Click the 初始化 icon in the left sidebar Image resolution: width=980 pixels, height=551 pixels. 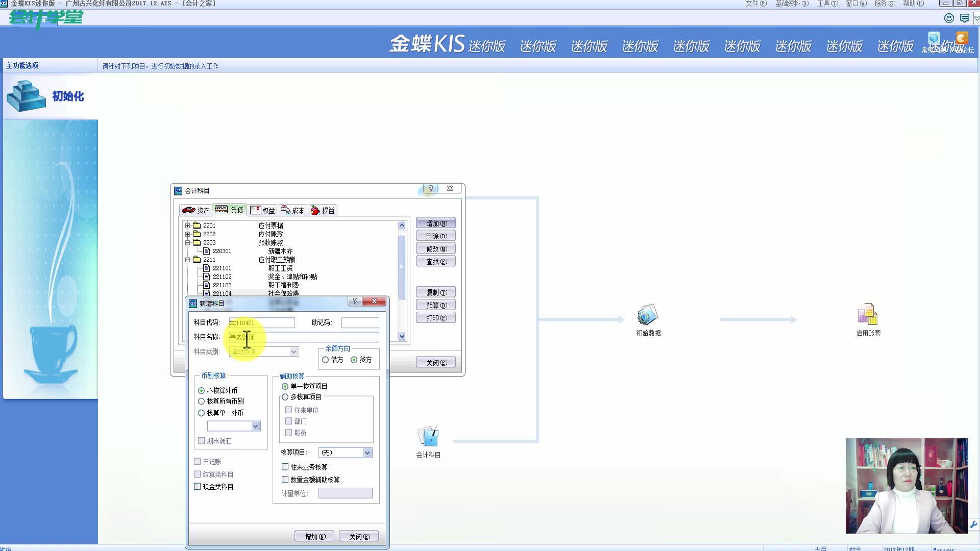coord(26,96)
